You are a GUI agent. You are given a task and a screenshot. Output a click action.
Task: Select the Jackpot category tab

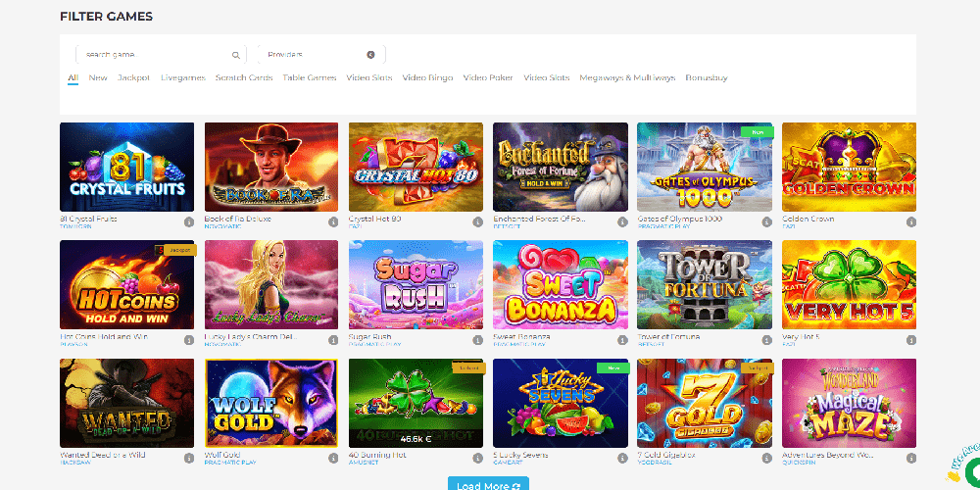coord(133,77)
